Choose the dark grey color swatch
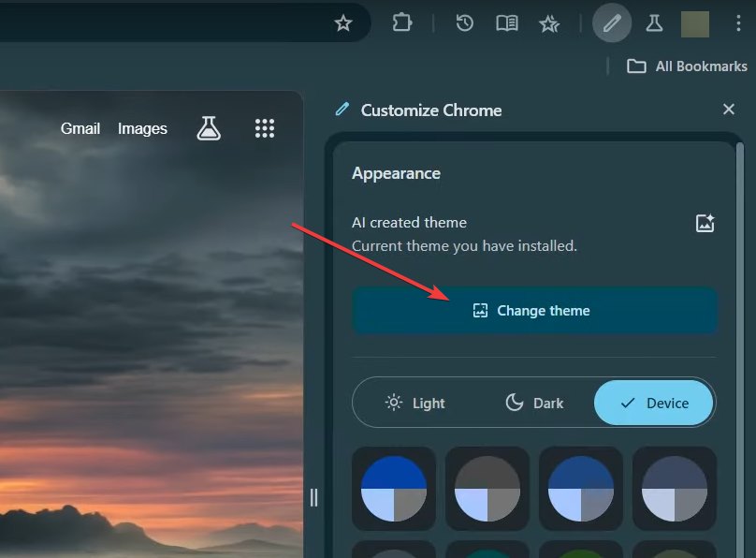Image resolution: width=756 pixels, height=558 pixels. (x=487, y=489)
